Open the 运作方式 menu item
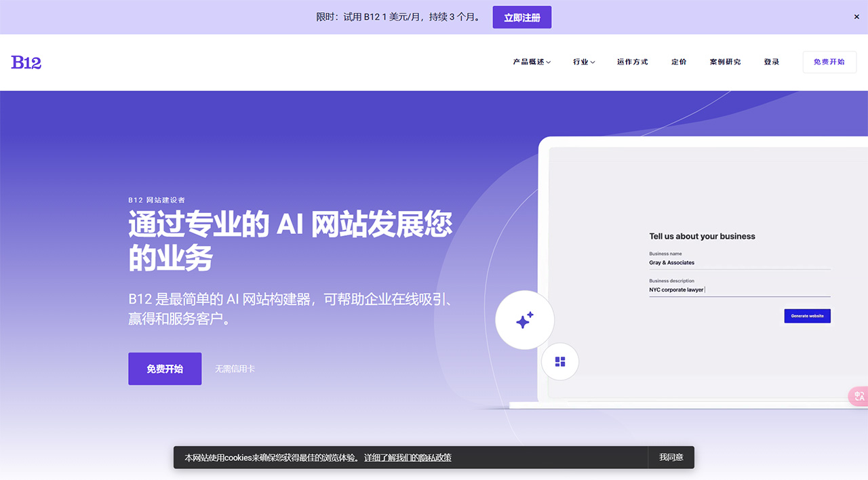Viewport: 868px width, 480px height. (x=632, y=62)
